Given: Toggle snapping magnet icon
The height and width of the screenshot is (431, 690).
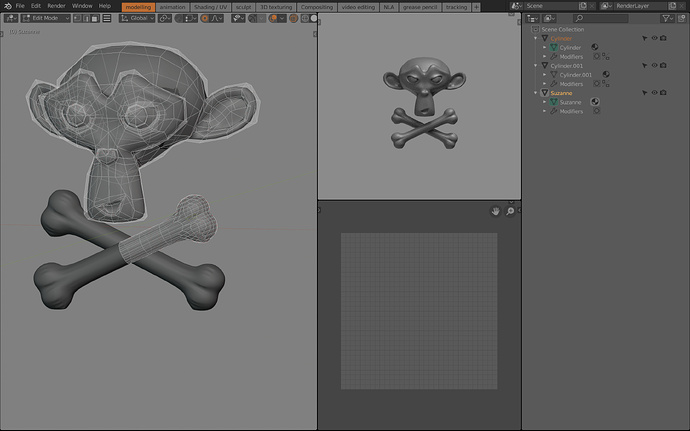Looking at the screenshot, I should (x=179, y=18).
